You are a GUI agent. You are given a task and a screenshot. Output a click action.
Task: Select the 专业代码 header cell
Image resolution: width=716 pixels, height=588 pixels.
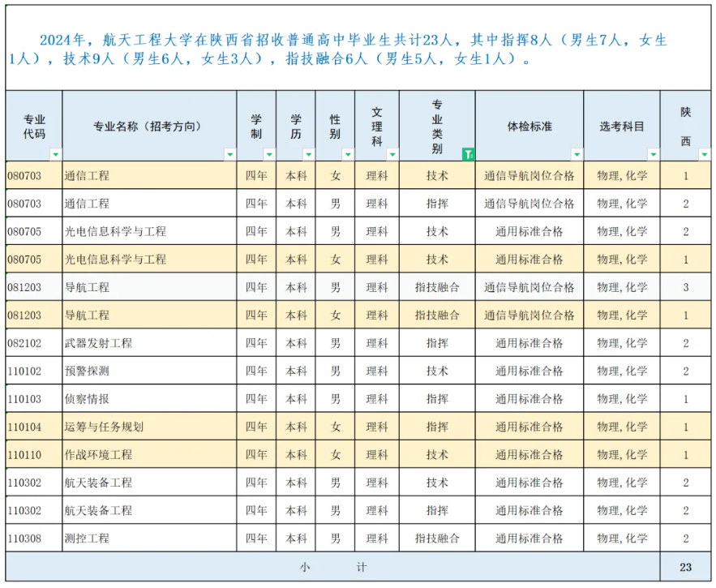(34, 126)
